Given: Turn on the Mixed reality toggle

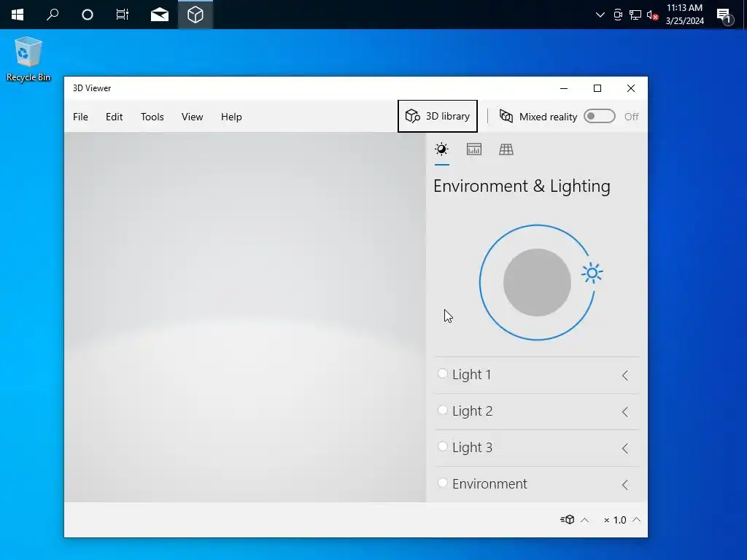Looking at the screenshot, I should point(600,116).
